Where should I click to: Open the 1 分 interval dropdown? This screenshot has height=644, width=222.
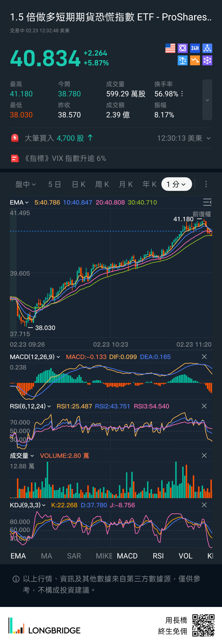coord(176,184)
